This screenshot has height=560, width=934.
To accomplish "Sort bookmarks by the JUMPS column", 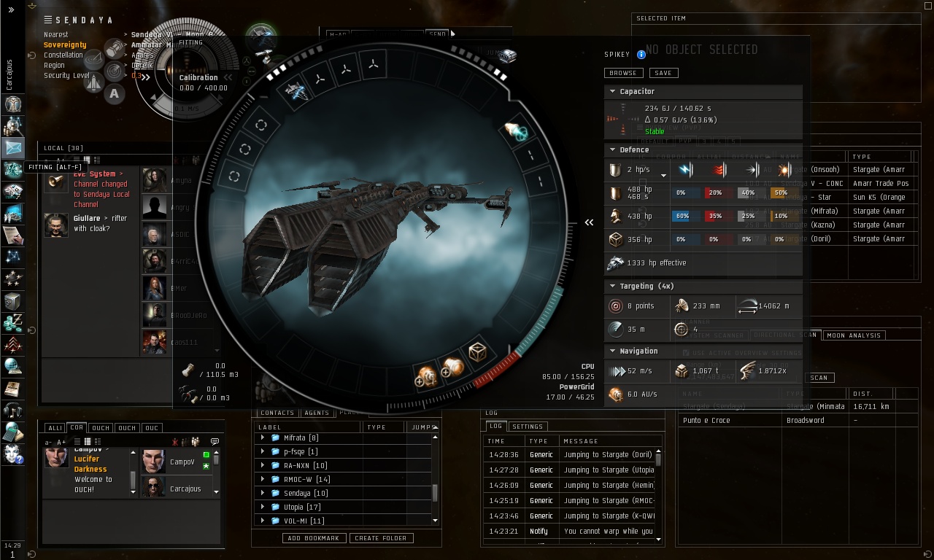I will click(423, 427).
